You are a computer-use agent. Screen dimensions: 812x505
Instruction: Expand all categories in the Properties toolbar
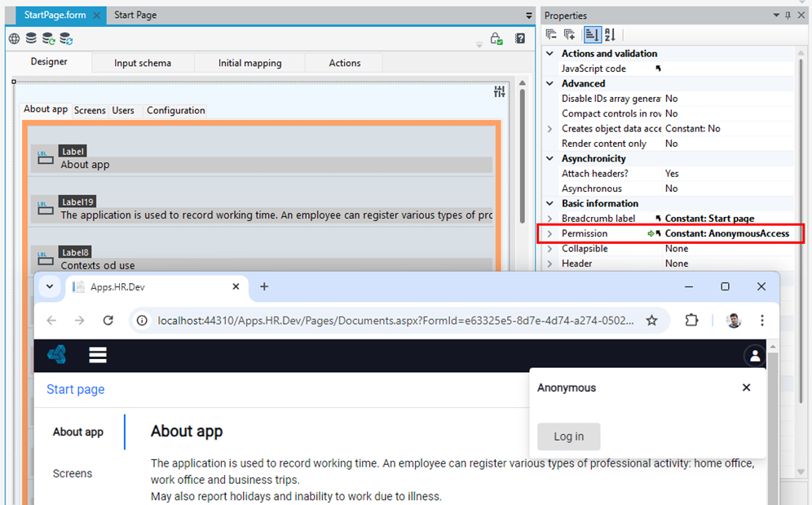[x=569, y=35]
